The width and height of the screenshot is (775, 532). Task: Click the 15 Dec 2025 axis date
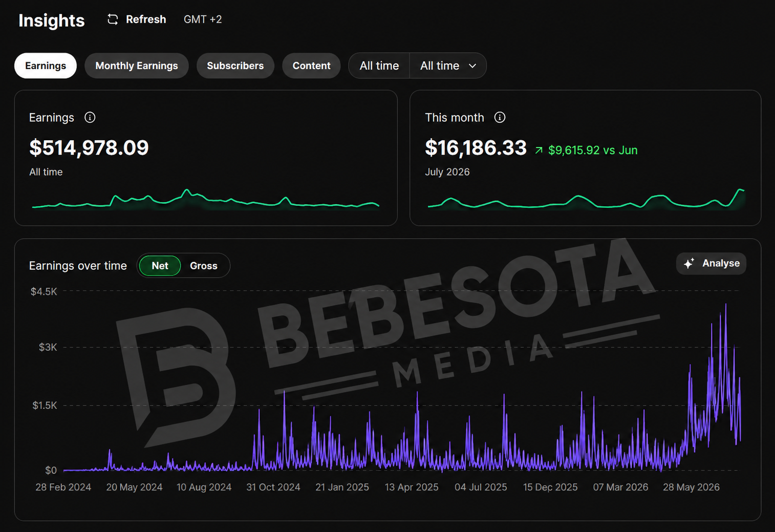tap(550, 487)
